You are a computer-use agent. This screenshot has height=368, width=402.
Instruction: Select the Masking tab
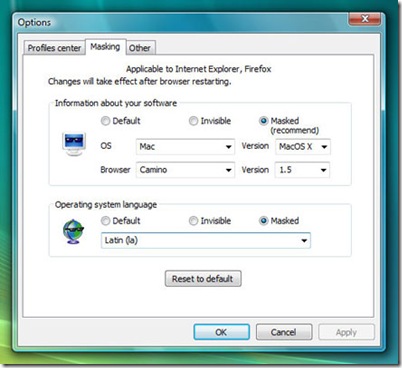coord(105,47)
